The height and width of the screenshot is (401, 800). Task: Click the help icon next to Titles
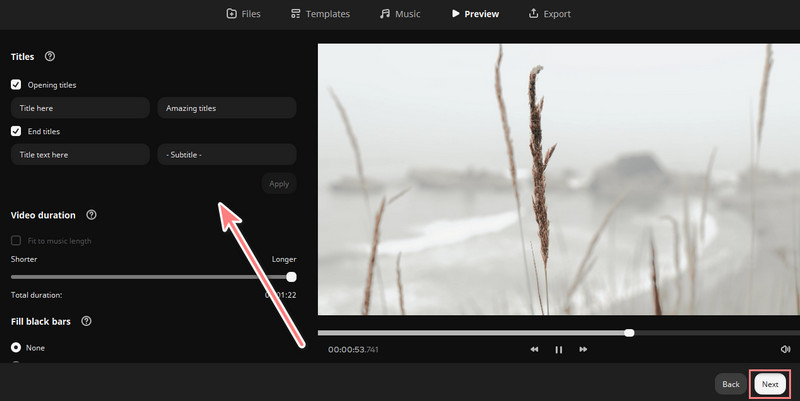50,57
